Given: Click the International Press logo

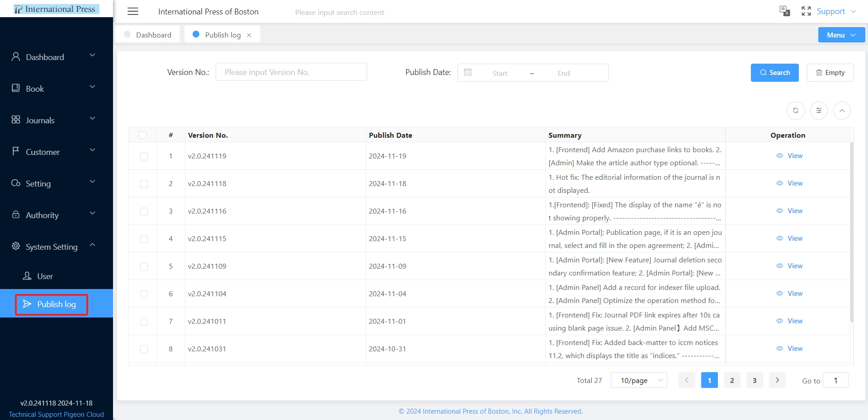Looking at the screenshot, I should (x=57, y=9).
